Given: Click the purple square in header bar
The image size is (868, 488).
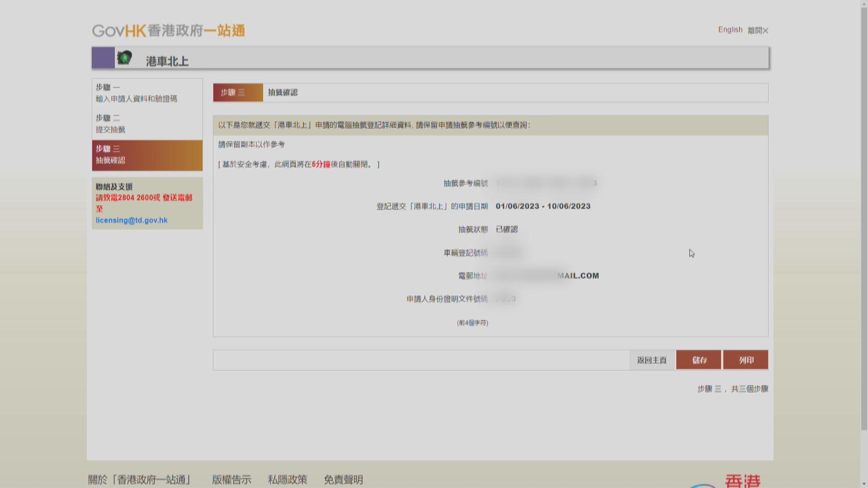Looking at the screenshot, I should pos(103,58).
